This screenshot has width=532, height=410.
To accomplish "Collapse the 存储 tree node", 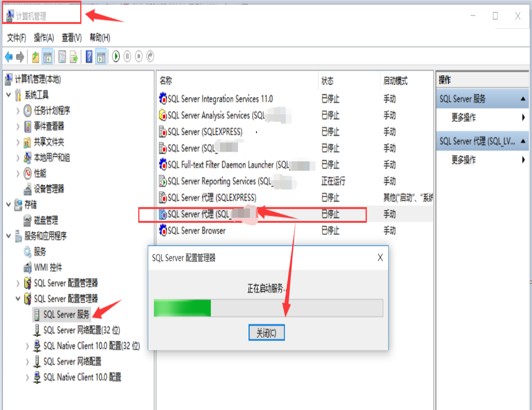I will coord(9,204).
